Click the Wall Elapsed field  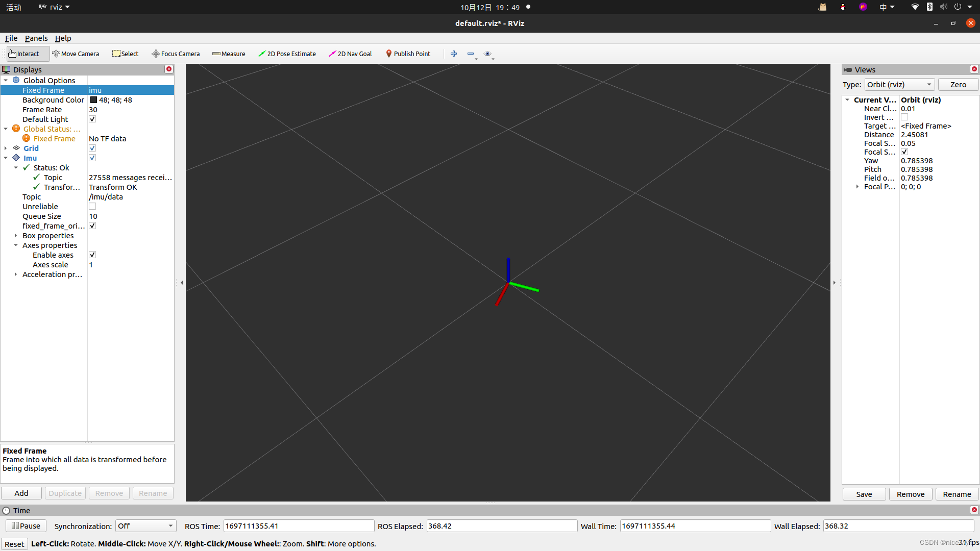point(898,526)
